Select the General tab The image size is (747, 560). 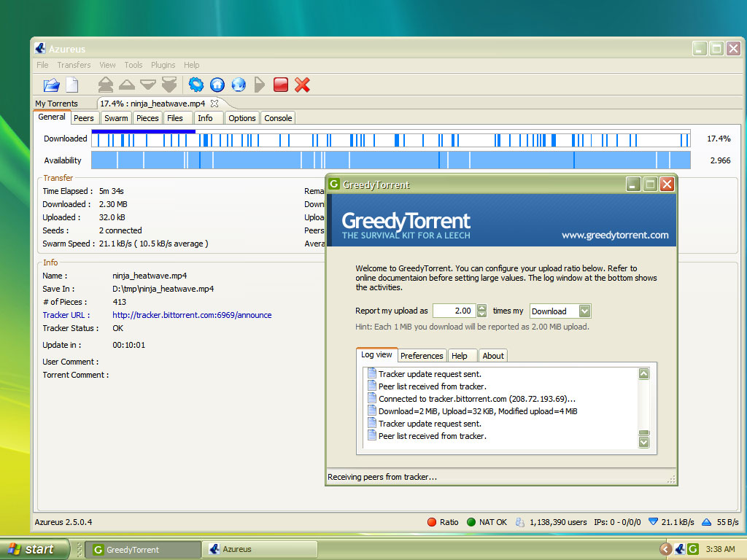52,117
